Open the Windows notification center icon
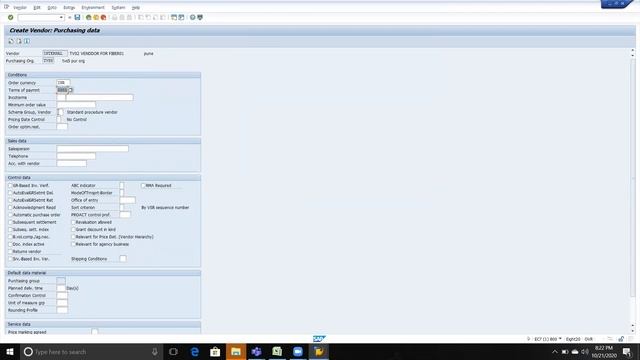This screenshot has width=640, height=360. 627,351
